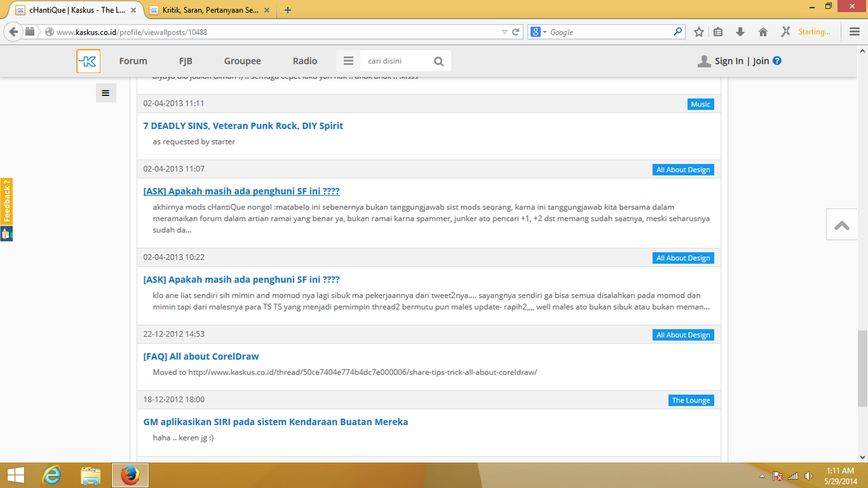Show bookmarks list icon in toolbar
This screenshot has height=488, width=868.
coord(718,32)
